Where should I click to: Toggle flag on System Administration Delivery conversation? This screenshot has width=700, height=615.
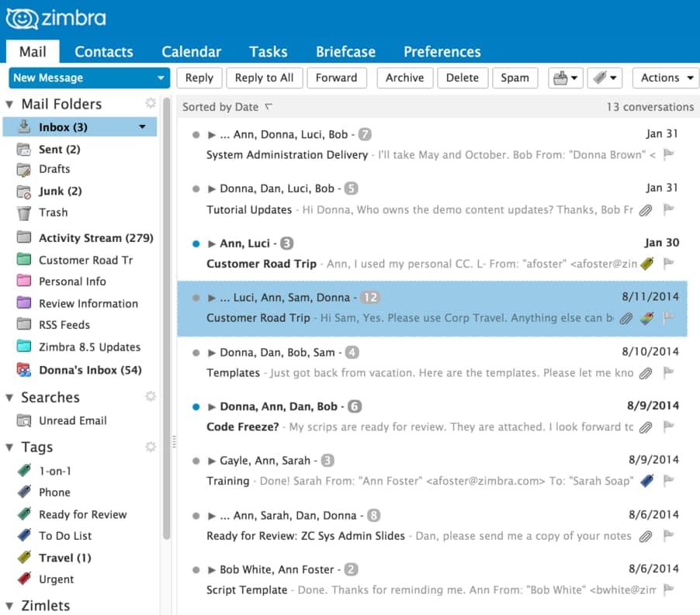click(668, 154)
